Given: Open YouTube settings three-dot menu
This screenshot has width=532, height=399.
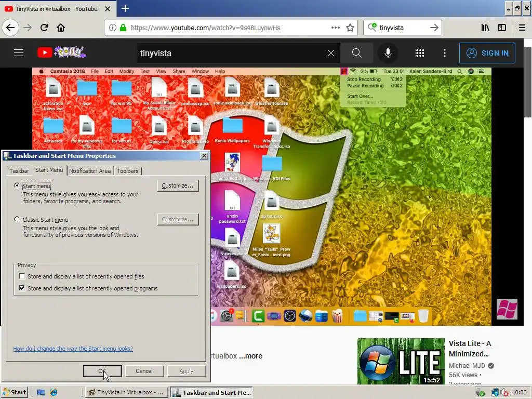Looking at the screenshot, I should [445, 53].
